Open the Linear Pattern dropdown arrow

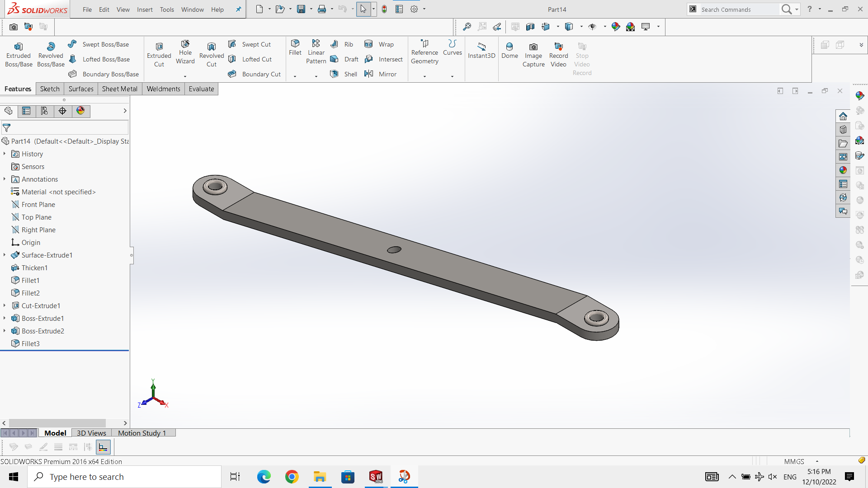pyautogui.click(x=316, y=77)
